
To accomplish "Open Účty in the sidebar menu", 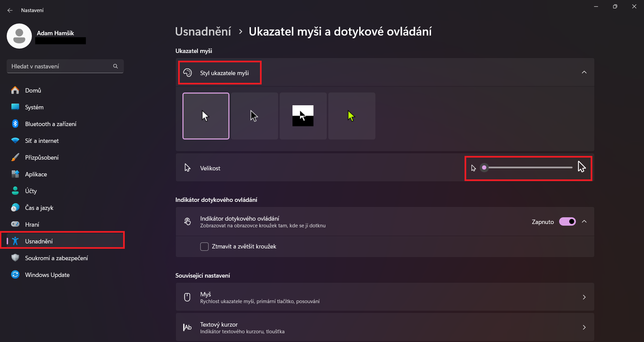I will (x=31, y=191).
